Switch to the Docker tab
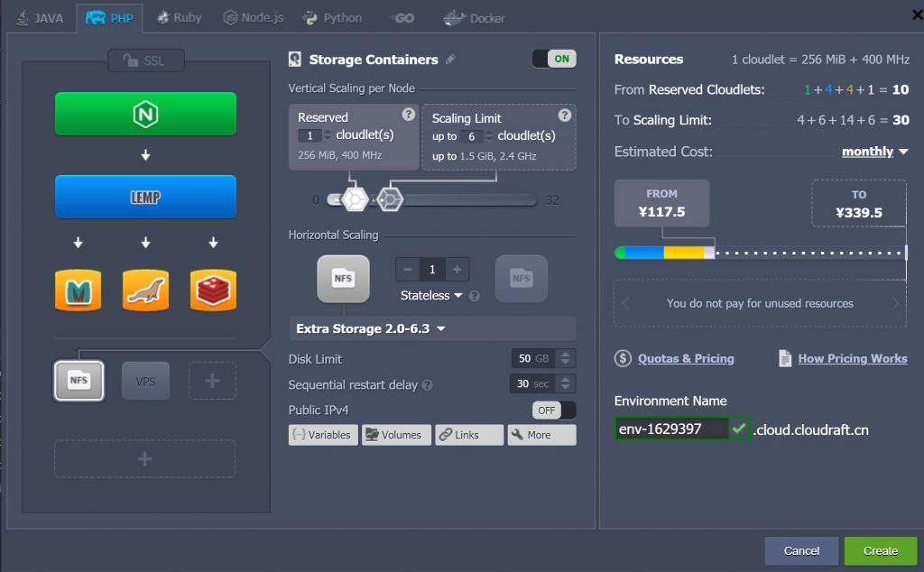924x572 pixels. click(x=475, y=18)
